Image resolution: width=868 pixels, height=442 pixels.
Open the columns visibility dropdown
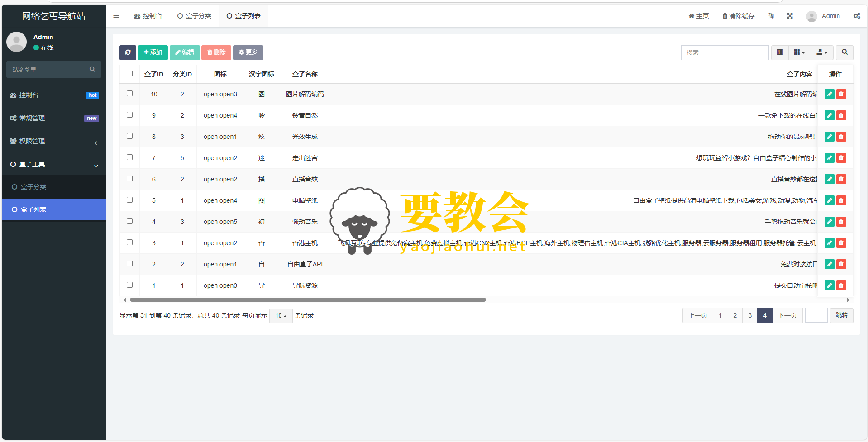tap(799, 52)
